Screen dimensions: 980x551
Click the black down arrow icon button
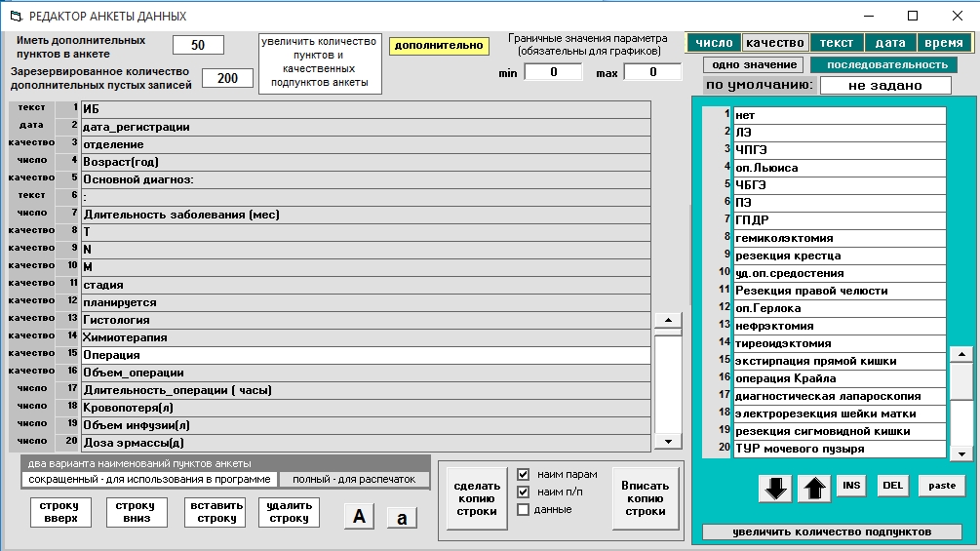coord(777,487)
